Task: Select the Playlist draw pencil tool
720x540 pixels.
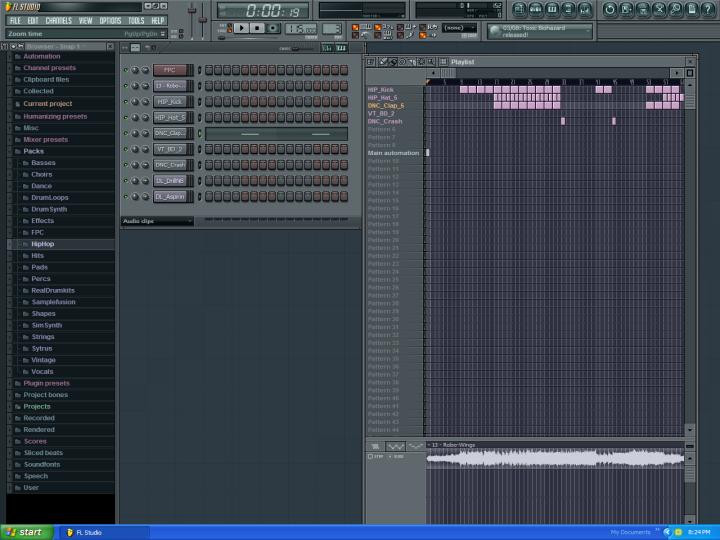Action: click(384, 62)
